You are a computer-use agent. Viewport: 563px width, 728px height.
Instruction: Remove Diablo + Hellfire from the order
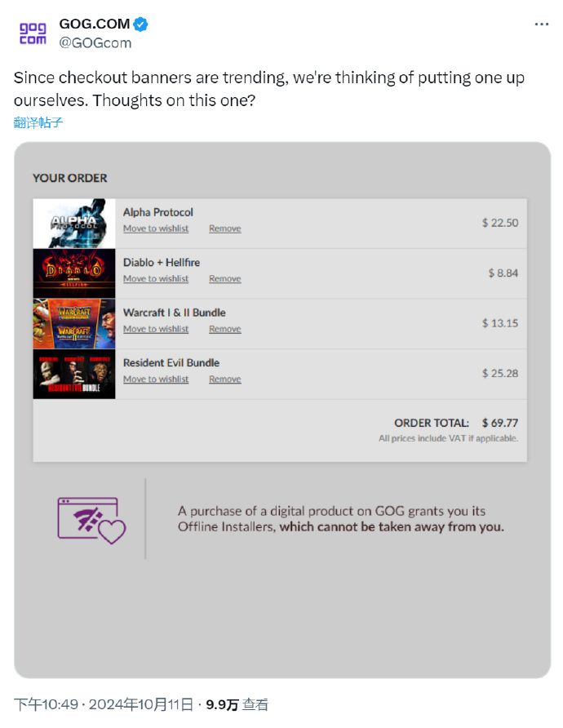[x=224, y=278]
